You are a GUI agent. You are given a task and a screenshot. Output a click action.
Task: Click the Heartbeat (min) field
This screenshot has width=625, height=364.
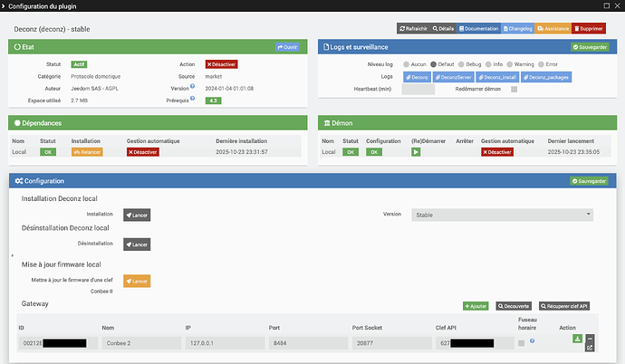coord(418,90)
